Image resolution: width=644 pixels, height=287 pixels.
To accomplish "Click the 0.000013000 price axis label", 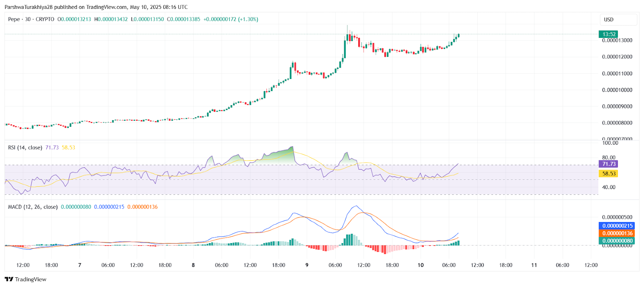I will (x=617, y=41).
